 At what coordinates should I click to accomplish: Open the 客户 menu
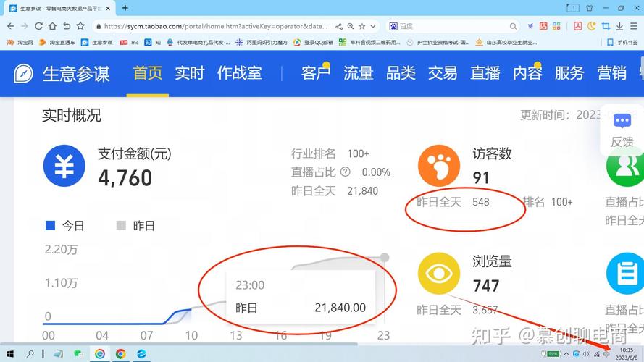(x=315, y=73)
